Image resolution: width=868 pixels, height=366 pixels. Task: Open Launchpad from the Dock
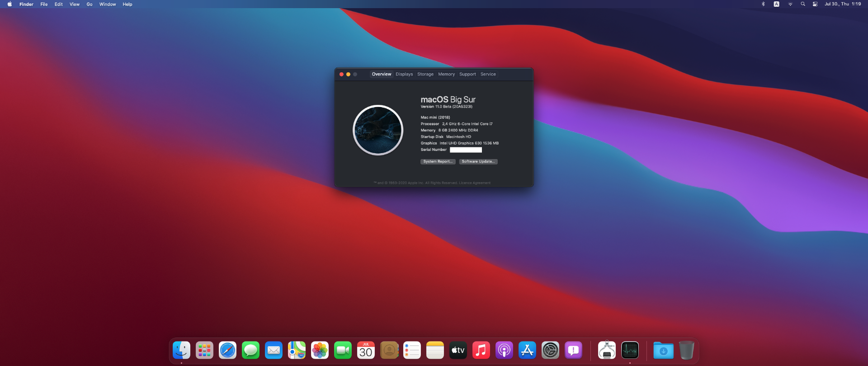point(204,350)
